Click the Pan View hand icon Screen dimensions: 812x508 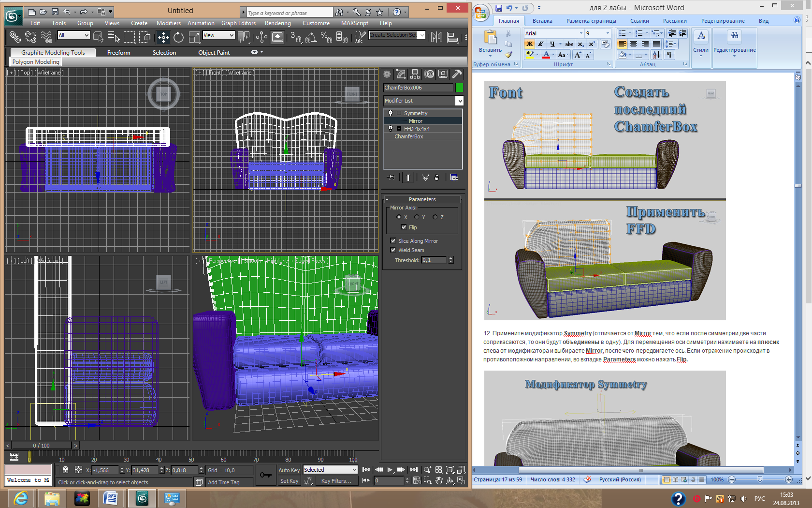coord(439,480)
